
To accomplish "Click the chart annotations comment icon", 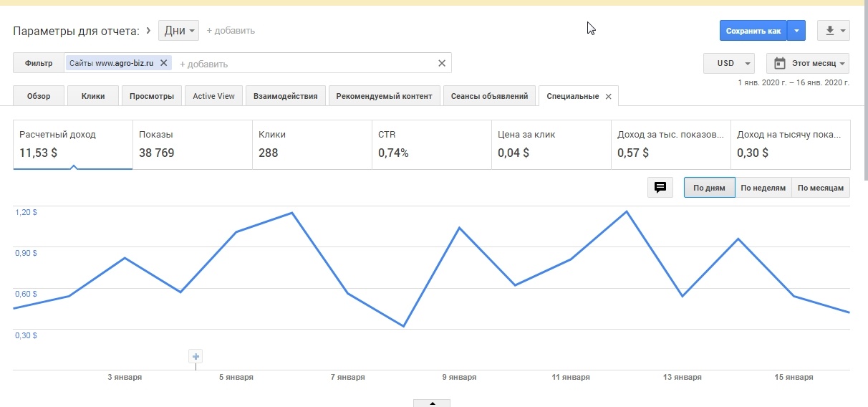I will pyautogui.click(x=660, y=188).
